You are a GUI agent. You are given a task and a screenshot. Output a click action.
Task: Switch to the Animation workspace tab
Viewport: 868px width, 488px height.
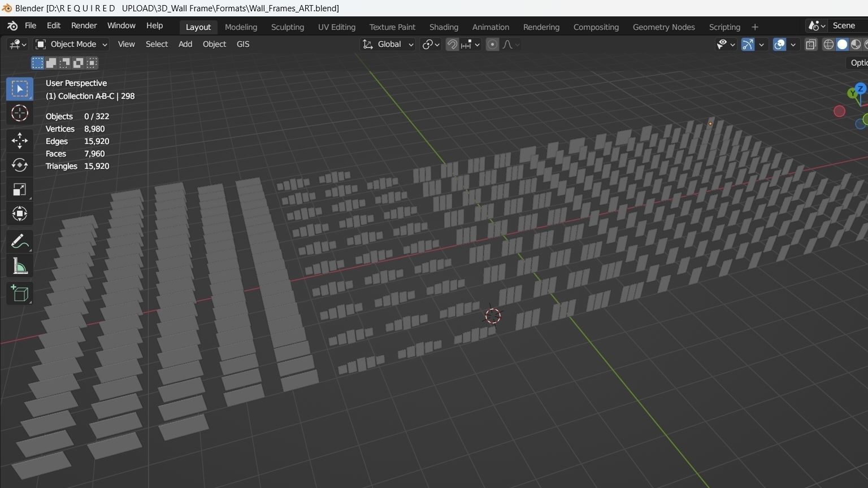pyautogui.click(x=491, y=27)
